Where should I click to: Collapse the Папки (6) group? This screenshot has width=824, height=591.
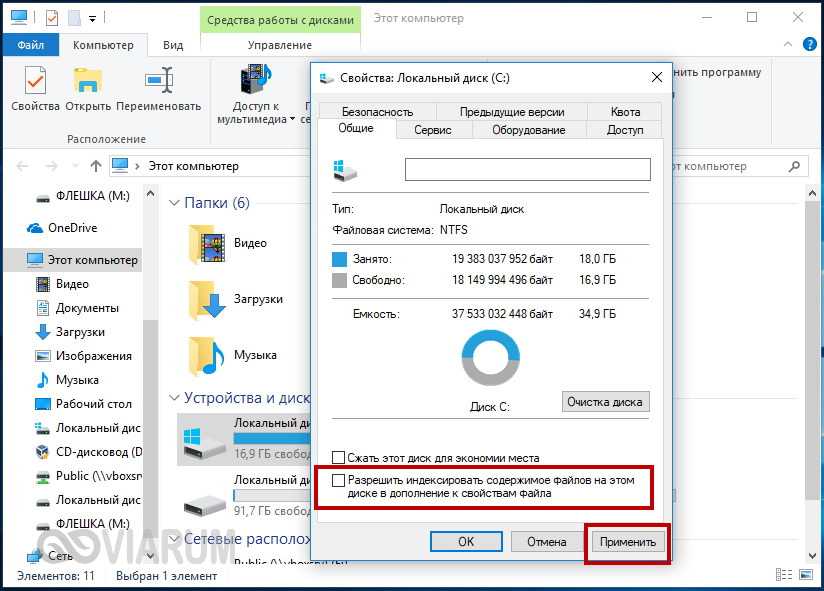pyautogui.click(x=174, y=203)
